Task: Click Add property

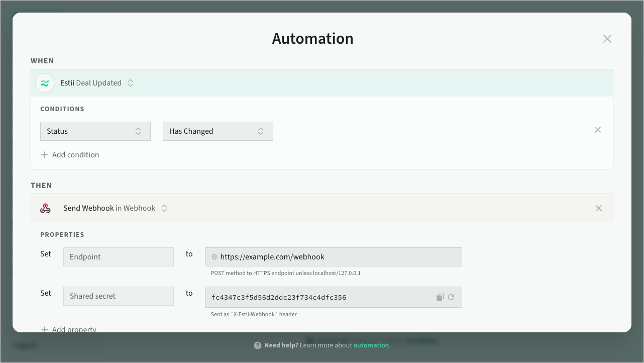Action: [x=69, y=329]
